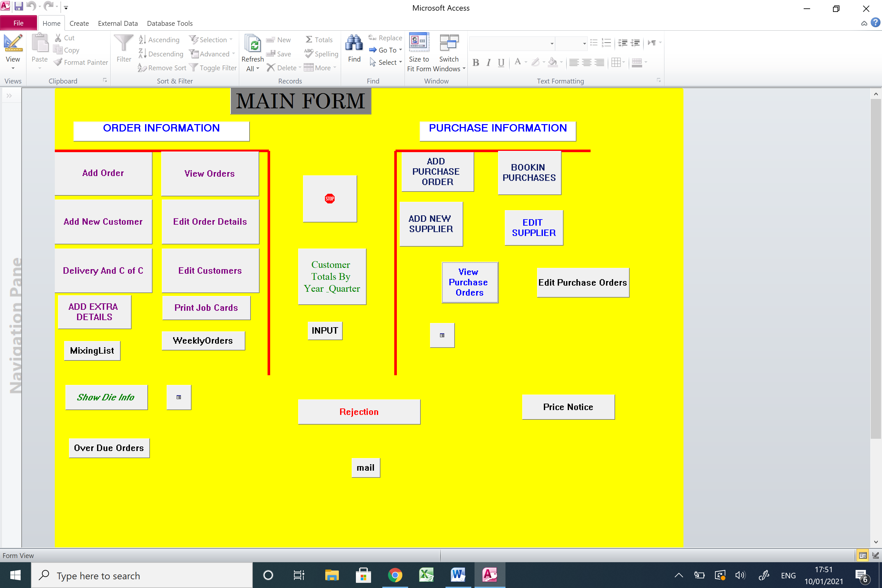Screen dimensions: 882x588
Task: Click Design View icon in status bar
Action: pyautogui.click(x=876, y=556)
